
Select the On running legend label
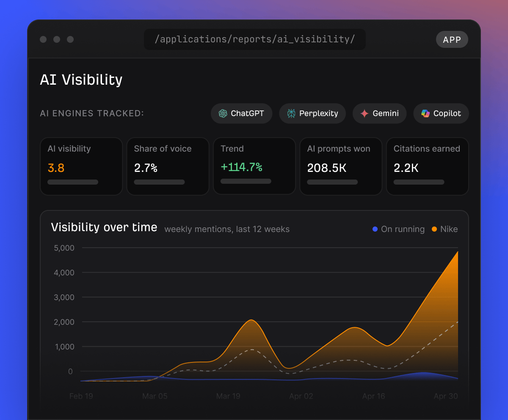coord(403,229)
